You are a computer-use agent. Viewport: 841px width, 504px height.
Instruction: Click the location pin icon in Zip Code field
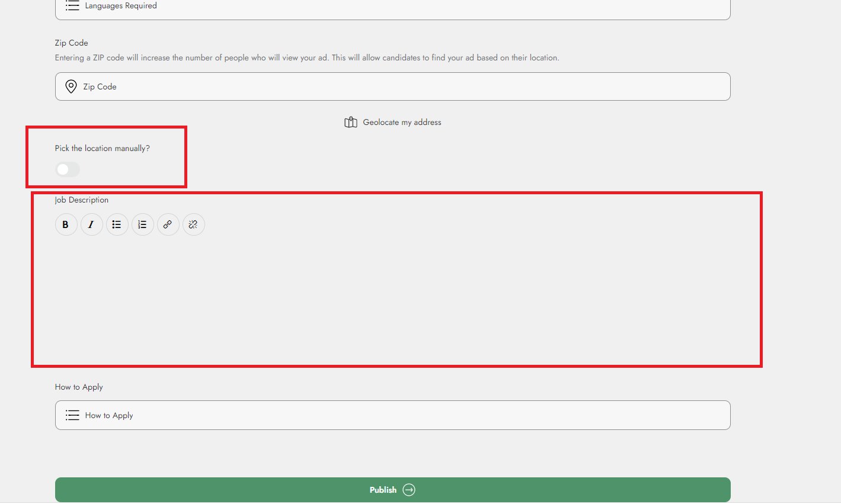[71, 86]
